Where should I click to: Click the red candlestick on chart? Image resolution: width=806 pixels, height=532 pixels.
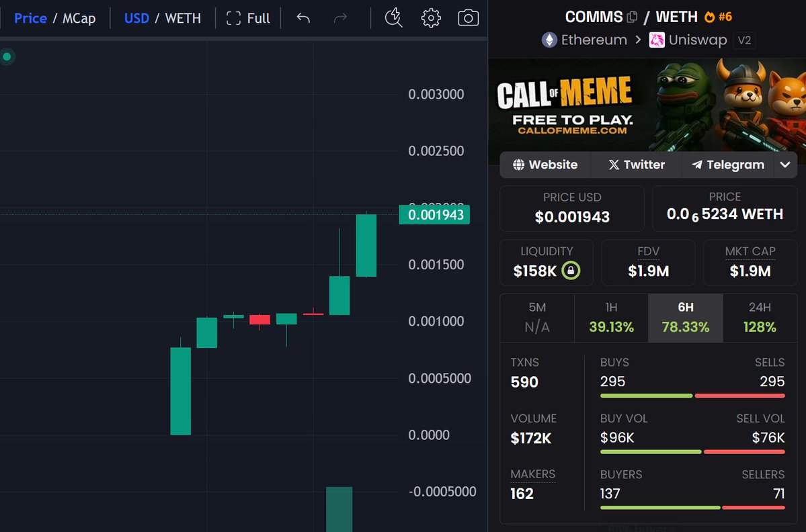click(x=259, y=320)
